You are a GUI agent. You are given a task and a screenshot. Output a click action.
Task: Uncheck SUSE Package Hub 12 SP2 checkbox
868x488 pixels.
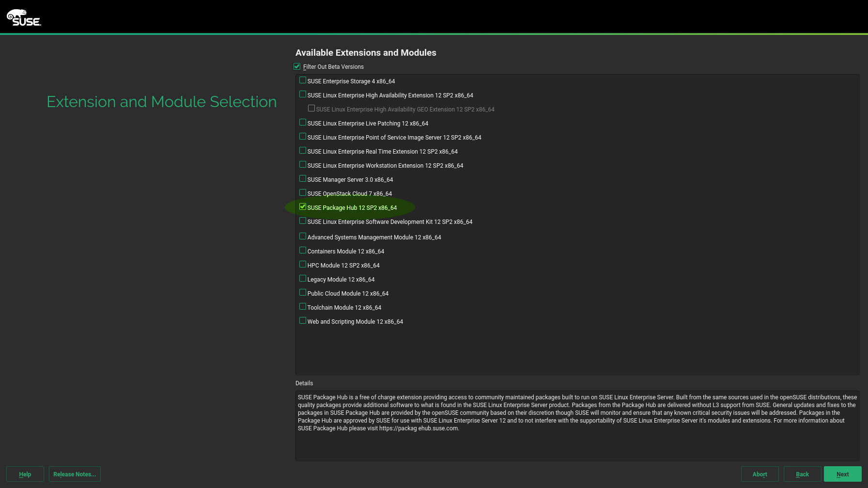303,207
